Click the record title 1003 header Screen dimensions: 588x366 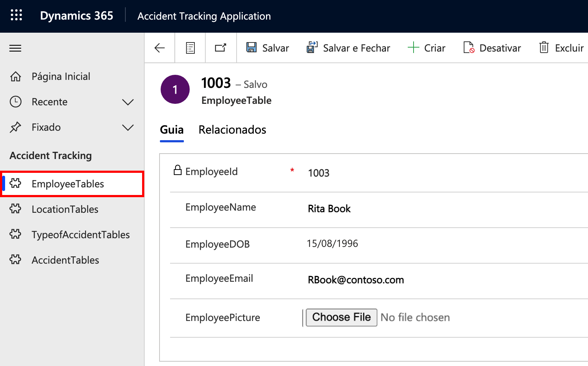[x=216, y=83]
